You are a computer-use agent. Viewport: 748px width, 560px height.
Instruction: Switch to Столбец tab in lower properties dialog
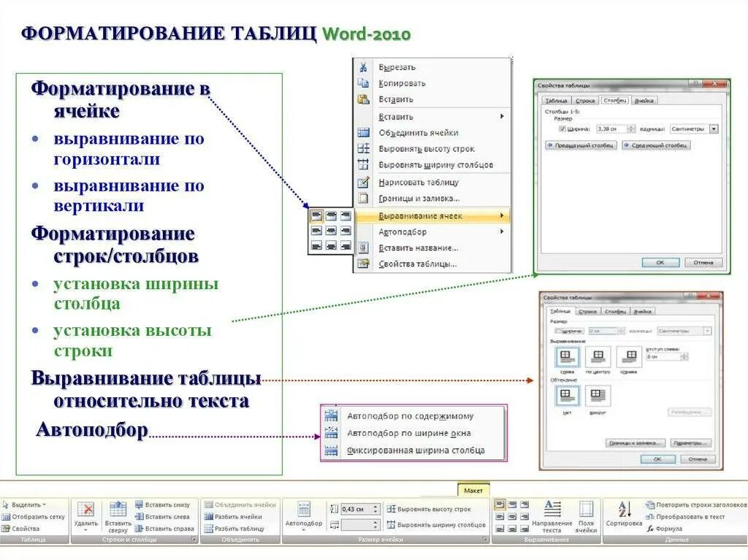pos(615,312)
